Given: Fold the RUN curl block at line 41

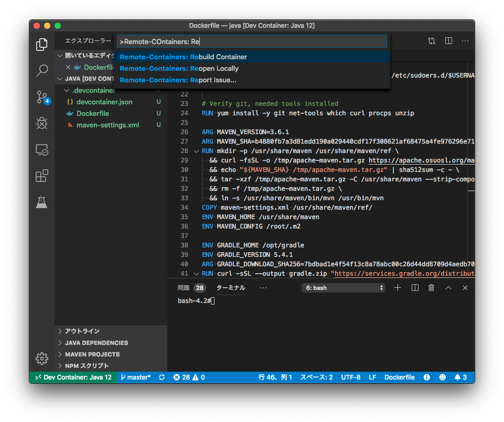Looking at the screenshot, I should pos(196,274).
